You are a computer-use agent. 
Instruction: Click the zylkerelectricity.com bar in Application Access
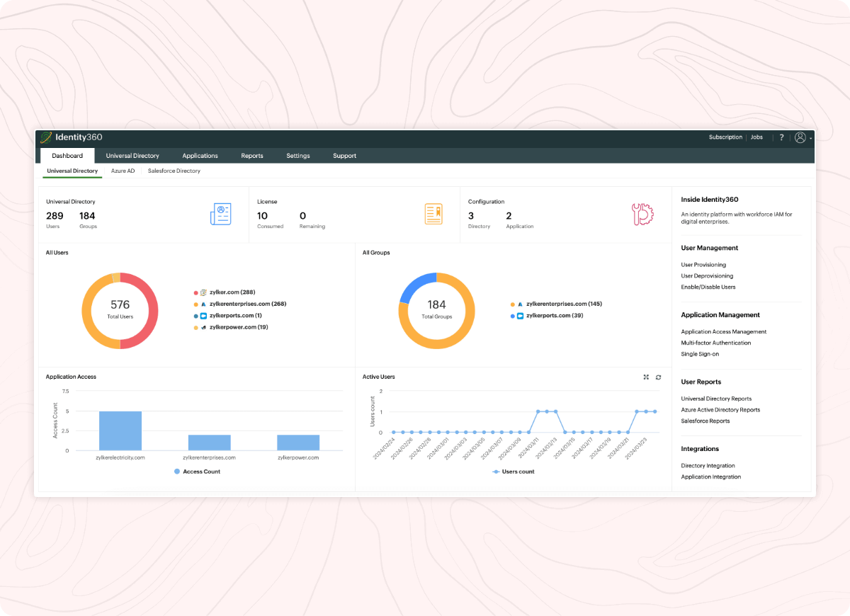pos(120,430)
